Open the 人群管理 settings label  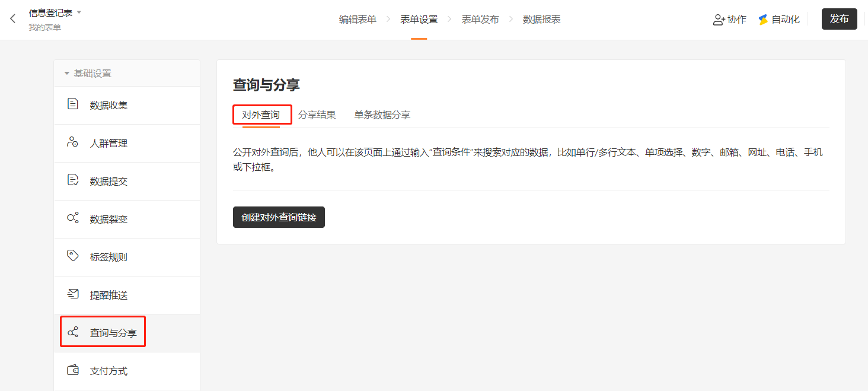(x=108, y=144)
